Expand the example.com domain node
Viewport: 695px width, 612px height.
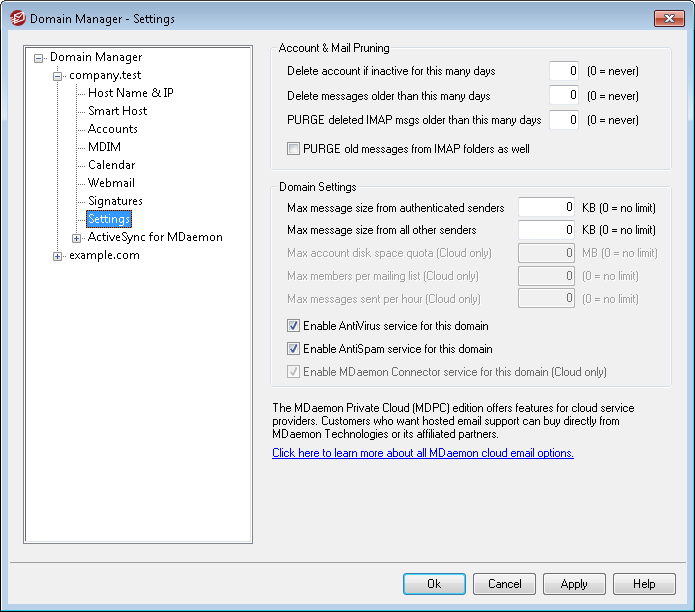pyautogui.click(x=57, y=256)
